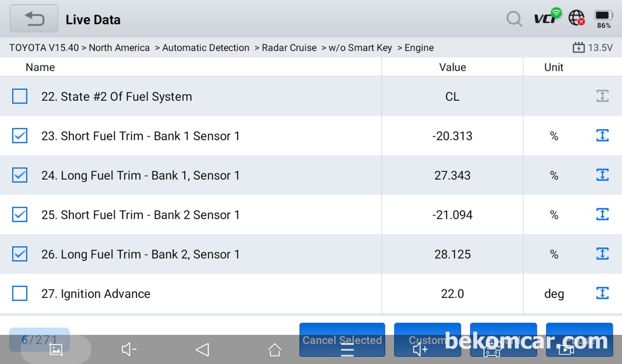Expand range for Long Fuel Trim Bank 1
Image resolution: width=622 pixels, height=364 pixels.
click(602, 175)
